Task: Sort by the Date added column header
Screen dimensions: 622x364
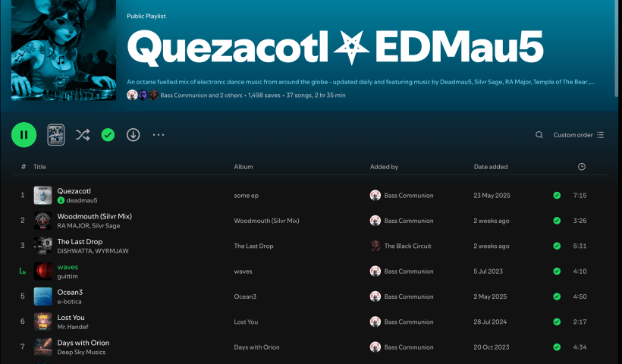Action: point(491,167)
